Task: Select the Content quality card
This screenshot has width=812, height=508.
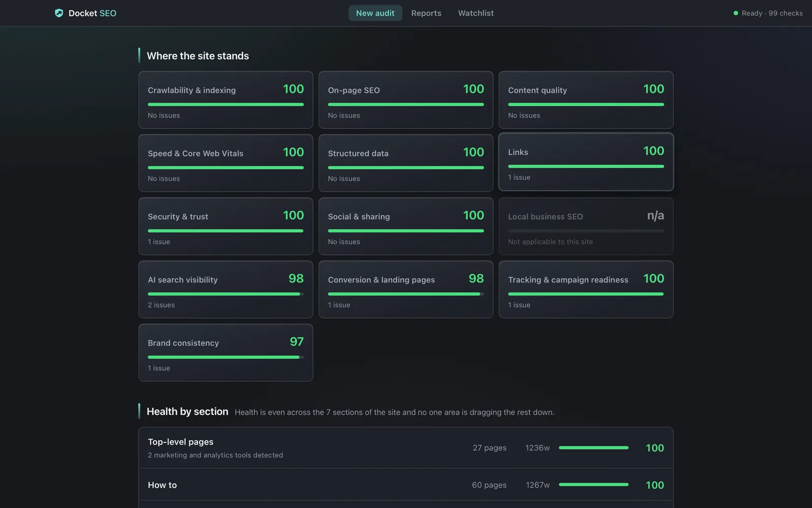Action: (x=586, y=100)
